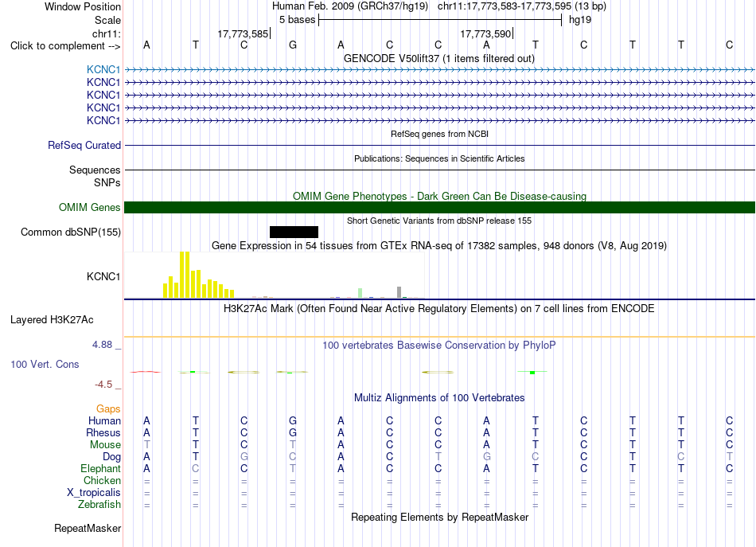The width and height of the screenshot is (756, 547).
Task: Click 'Short Genetic Variants from dbSNP' title
Action: pos(439,221)
